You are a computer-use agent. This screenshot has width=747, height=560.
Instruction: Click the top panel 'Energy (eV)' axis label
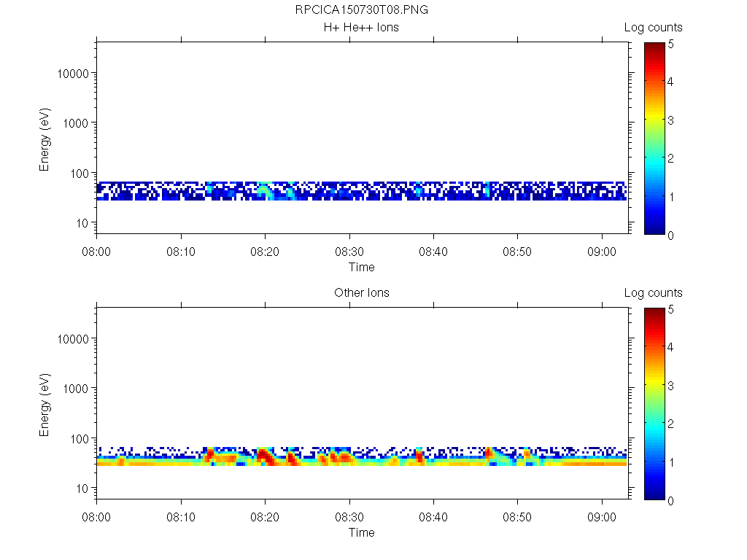click(44, 139)
